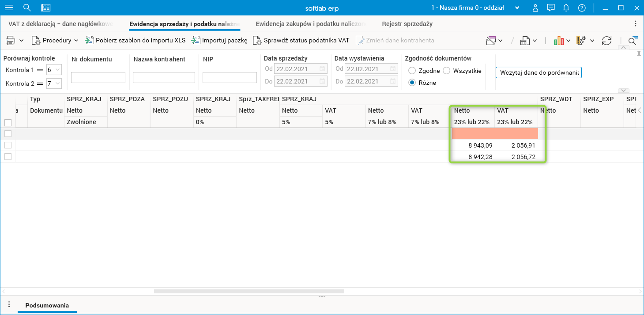The image size is (644, 315).
Task: Click Zmień dane kontrahenta button
Action: point(395,40)
